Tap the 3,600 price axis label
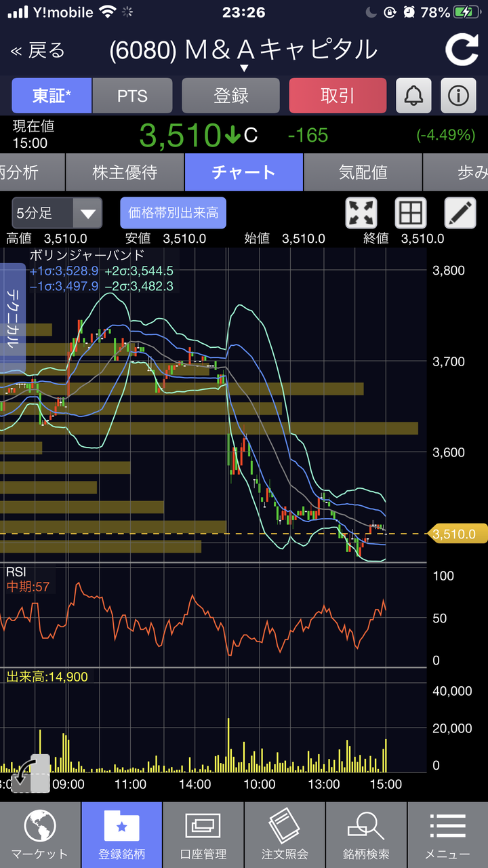This screenshot has width=488, height=868. tap(449, 452)
